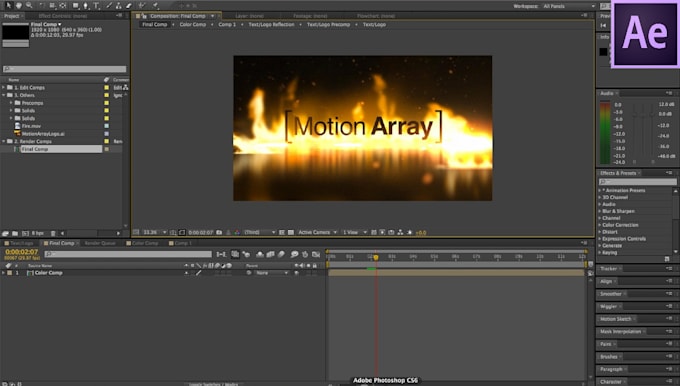The width and height of the screenshot is (680, 386).
Task: Select the Eraser tool
Action: point(129,6)
